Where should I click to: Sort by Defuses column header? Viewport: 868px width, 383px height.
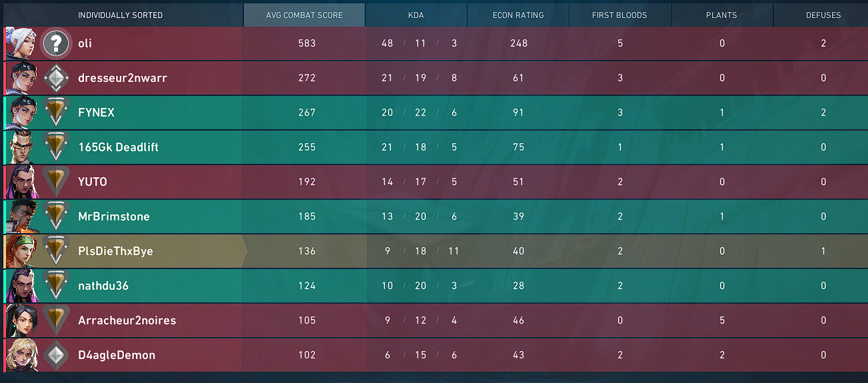pos(823,15)
